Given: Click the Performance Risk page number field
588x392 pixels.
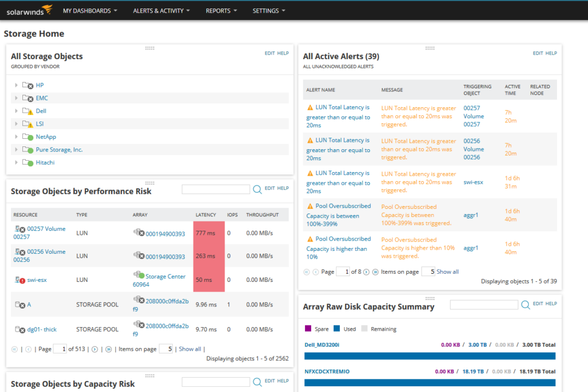Looking at the screenshot, I should click(x=60, y=349).
